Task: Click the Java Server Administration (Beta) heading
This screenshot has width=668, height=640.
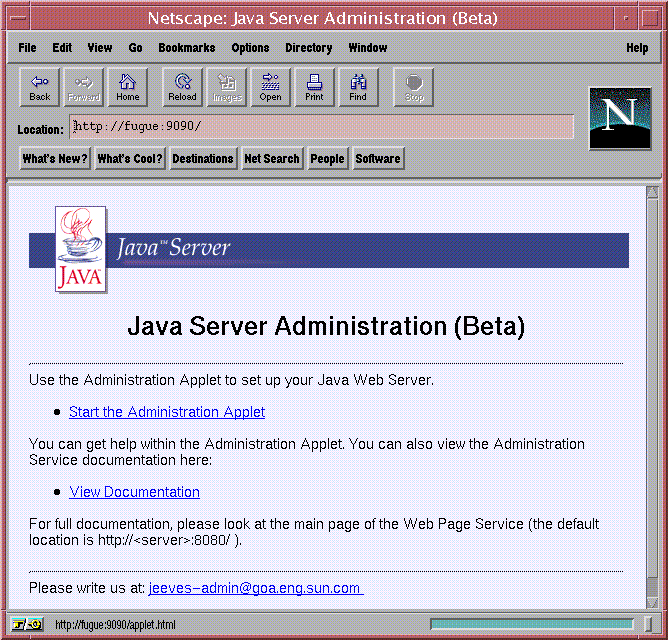Action: (326, 327)
